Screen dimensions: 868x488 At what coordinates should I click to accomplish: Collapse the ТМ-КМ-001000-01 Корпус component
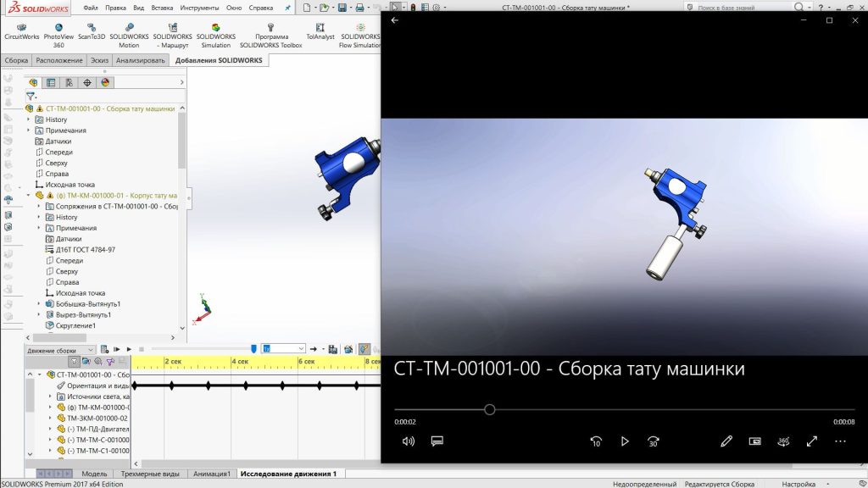pyautogui.click(x=29, y=196)
